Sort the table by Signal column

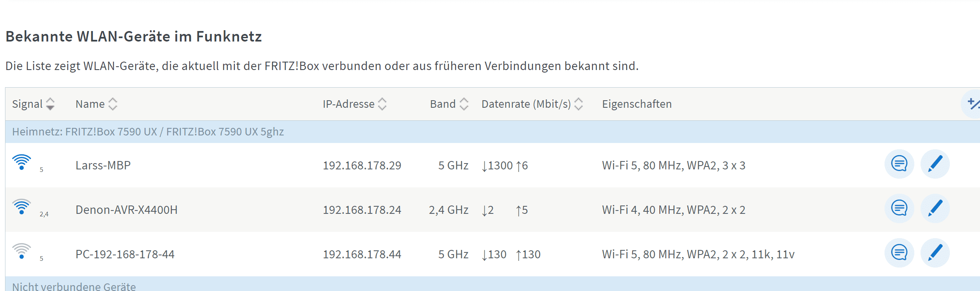pyautogui.click(x=33, y=104)
